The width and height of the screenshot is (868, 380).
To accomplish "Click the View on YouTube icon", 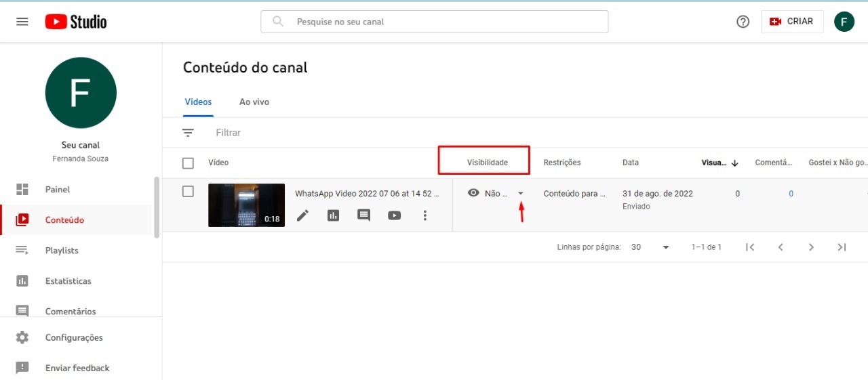I will coord(395,215).
